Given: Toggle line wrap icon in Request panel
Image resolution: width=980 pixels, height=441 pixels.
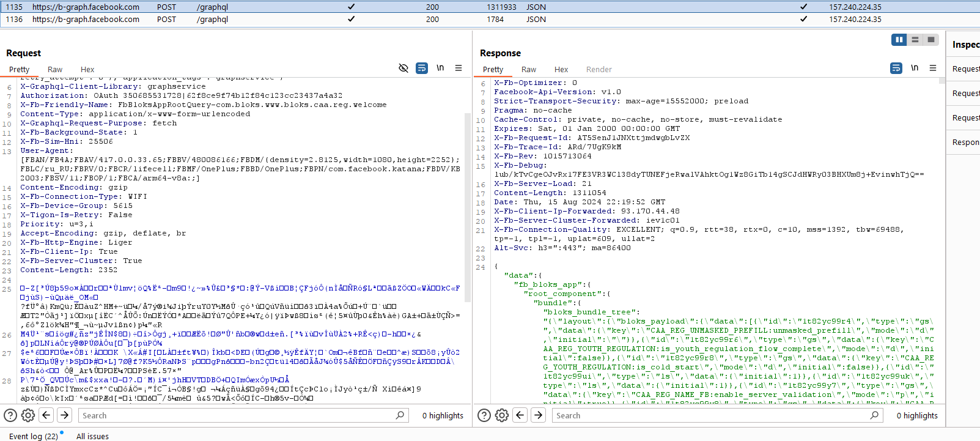Looking at the screenshot, I should click(422, 69).
